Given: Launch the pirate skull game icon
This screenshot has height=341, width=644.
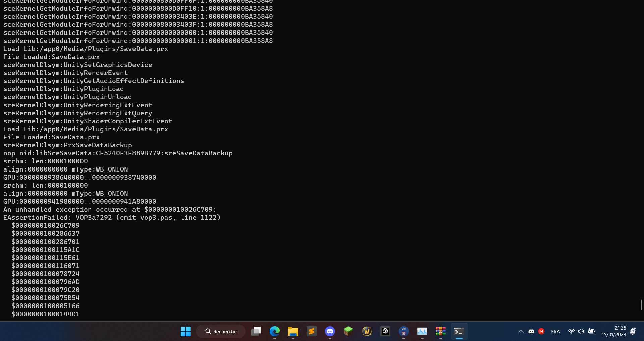Looking at the screenshot, I should [385, 331].
